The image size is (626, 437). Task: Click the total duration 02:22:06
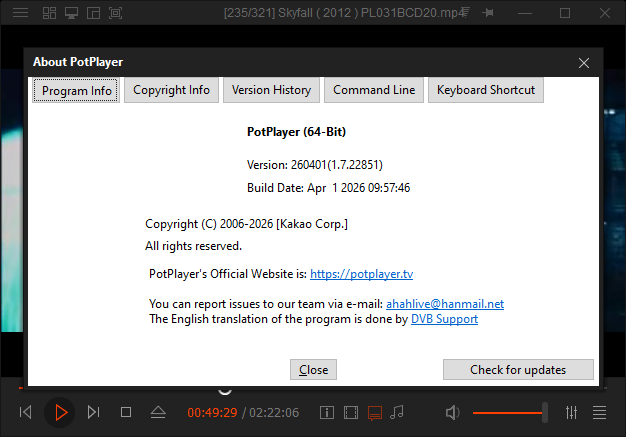click(274, 412)
